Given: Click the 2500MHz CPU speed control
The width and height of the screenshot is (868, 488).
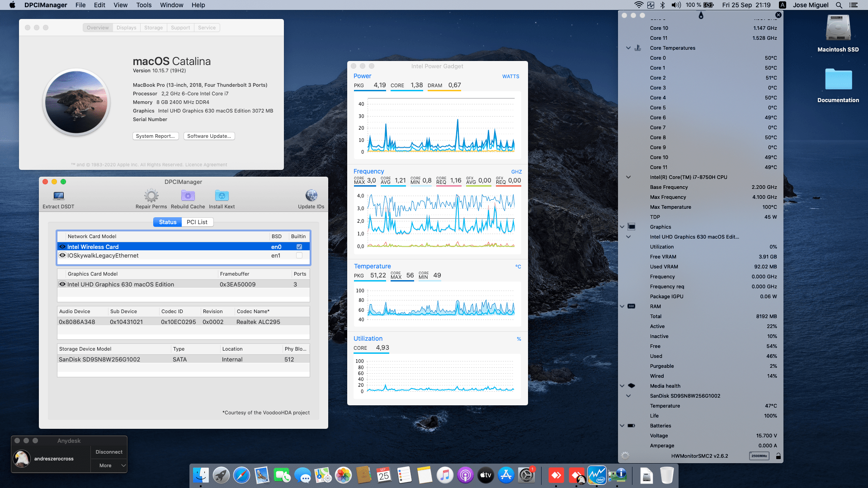Looking at the screenshot, I should click(759, 456).
